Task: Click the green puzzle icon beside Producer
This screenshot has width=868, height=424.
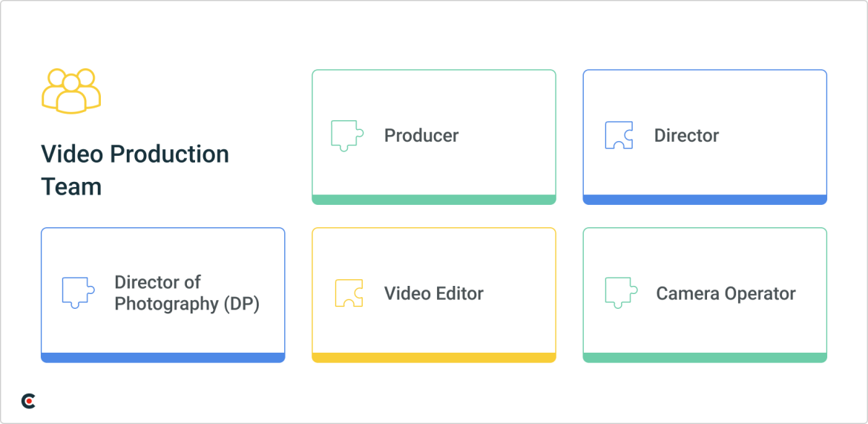Action: (x=347, y=136)
